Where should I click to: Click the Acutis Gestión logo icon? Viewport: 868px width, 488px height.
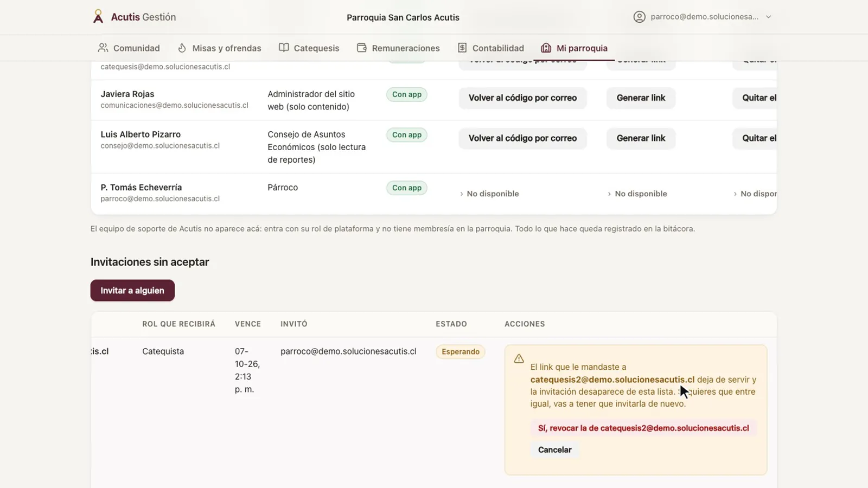98,17
